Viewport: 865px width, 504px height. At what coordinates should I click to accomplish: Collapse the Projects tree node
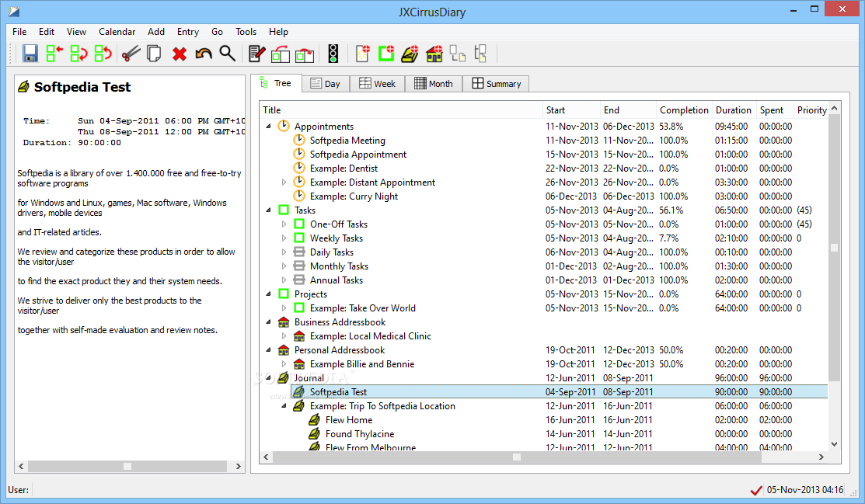269,294
